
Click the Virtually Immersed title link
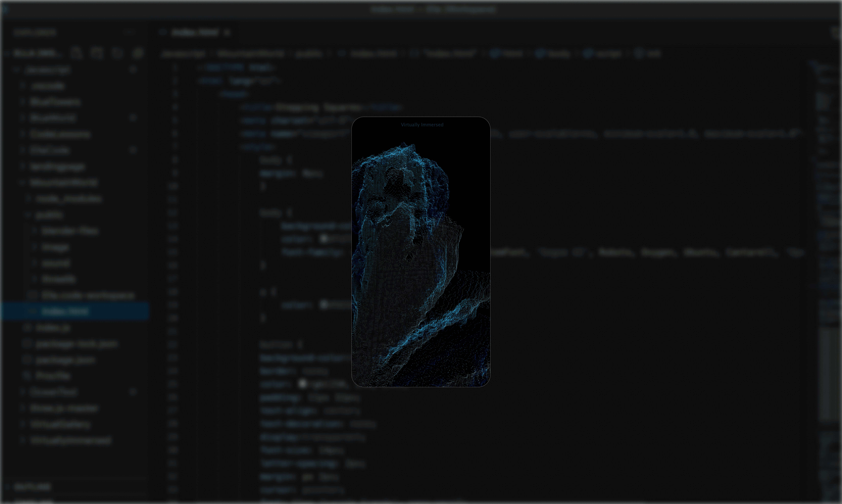pyautogui.click(x=422, y=125)
